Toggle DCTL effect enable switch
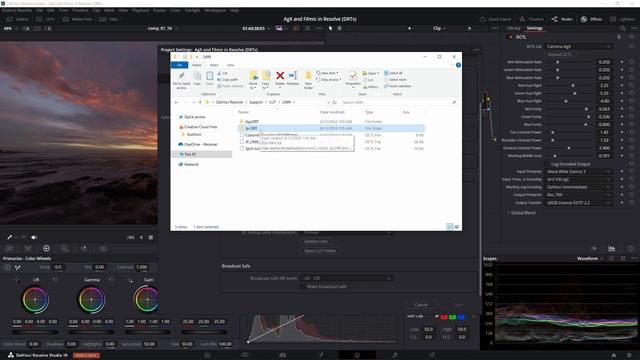The height and width of the screenshot is (360, 640). pos(510,37)
